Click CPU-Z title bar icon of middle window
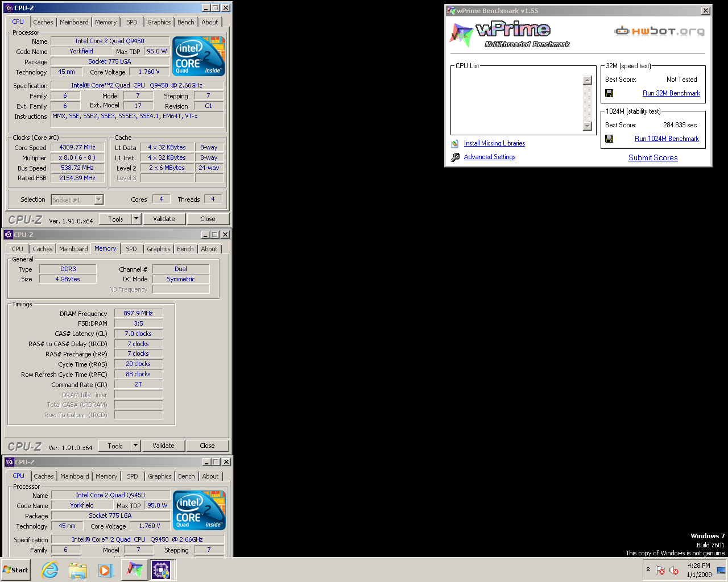 point(9,235)
